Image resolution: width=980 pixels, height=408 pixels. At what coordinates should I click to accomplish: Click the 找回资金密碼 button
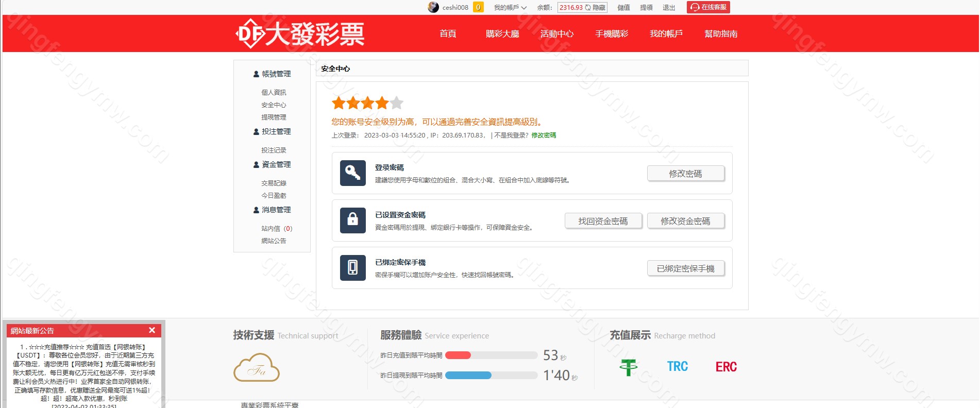603,221
